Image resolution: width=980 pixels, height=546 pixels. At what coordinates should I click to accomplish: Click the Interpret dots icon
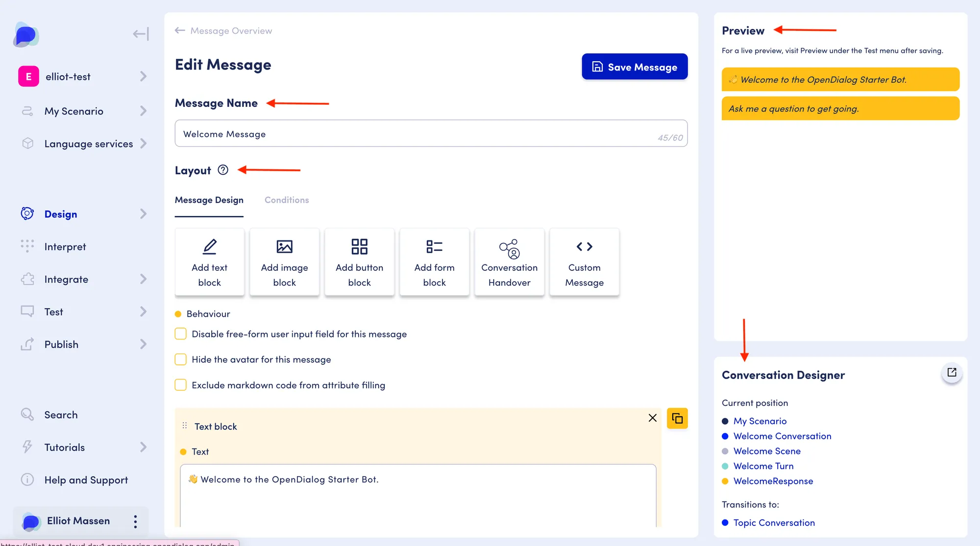27,246
